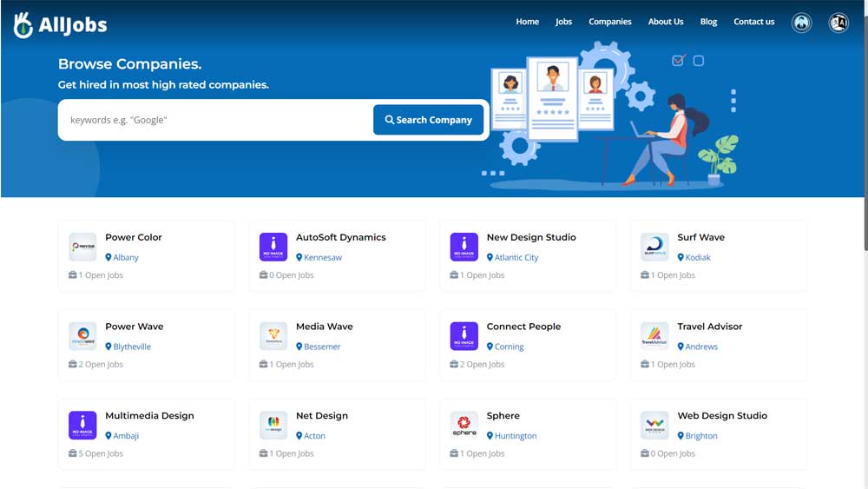Click briefcase icon in Travel Advisor card

pos(644,364)
